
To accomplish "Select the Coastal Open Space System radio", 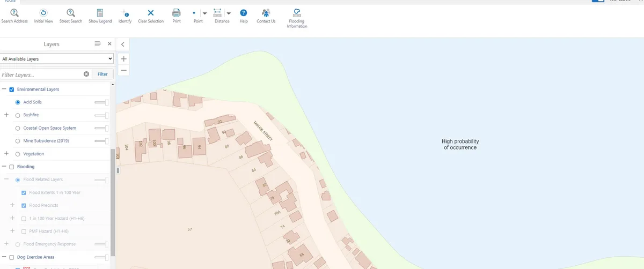I will [18, 128].
